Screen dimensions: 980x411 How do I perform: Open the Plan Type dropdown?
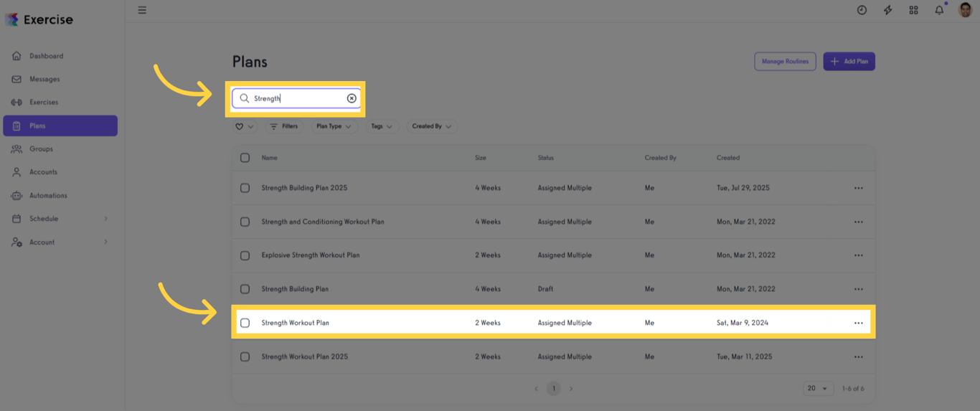click(334, 126)
